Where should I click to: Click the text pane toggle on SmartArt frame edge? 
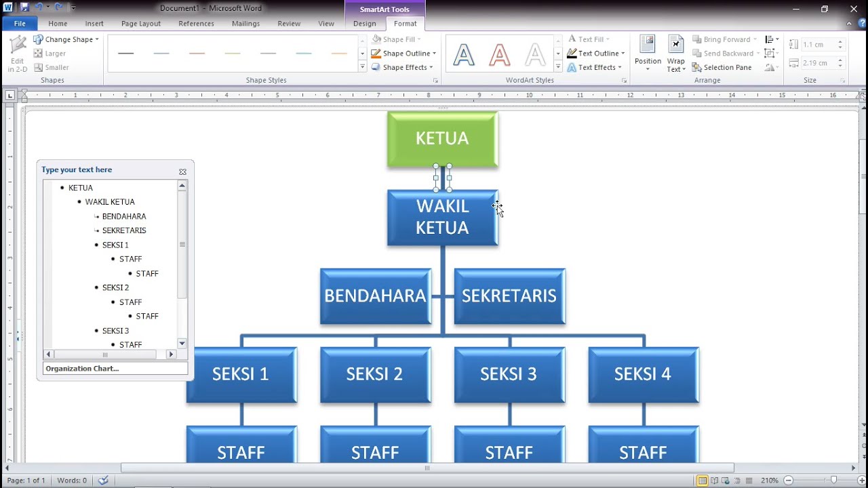point(19,335)
